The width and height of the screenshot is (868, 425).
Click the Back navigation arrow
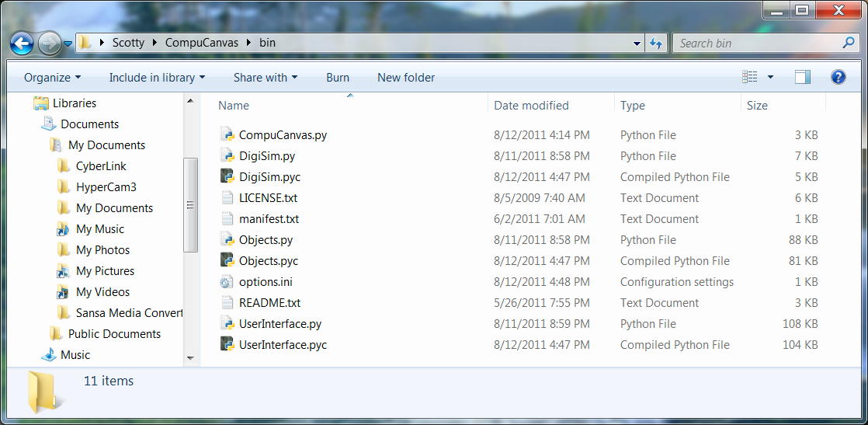coord(22,44)
